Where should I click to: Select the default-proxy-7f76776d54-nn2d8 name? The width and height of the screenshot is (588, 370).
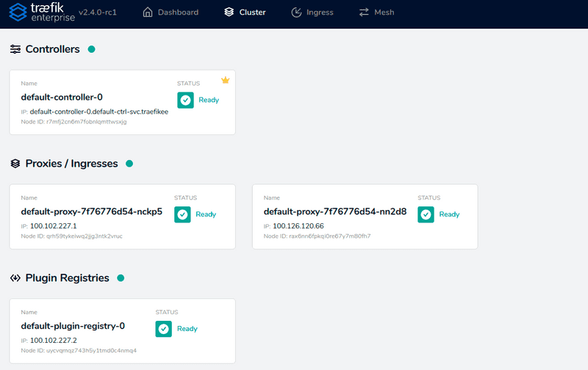coord(335,211)
